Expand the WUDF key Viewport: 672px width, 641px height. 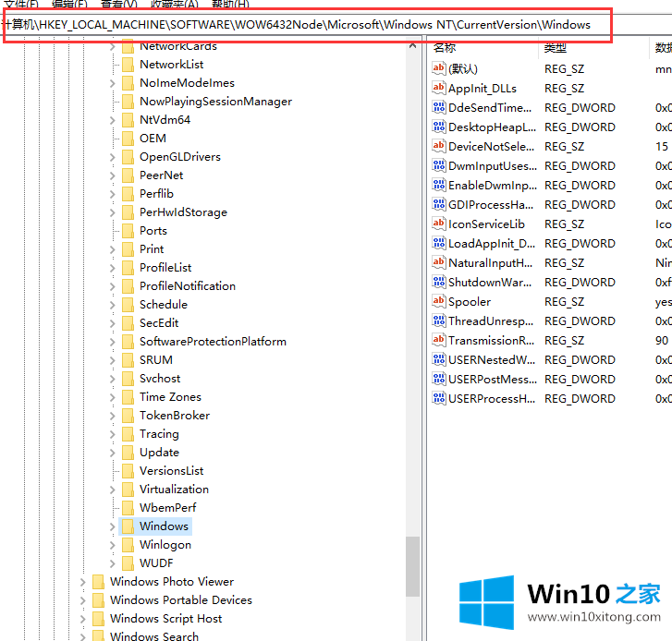tap(112, 563)
